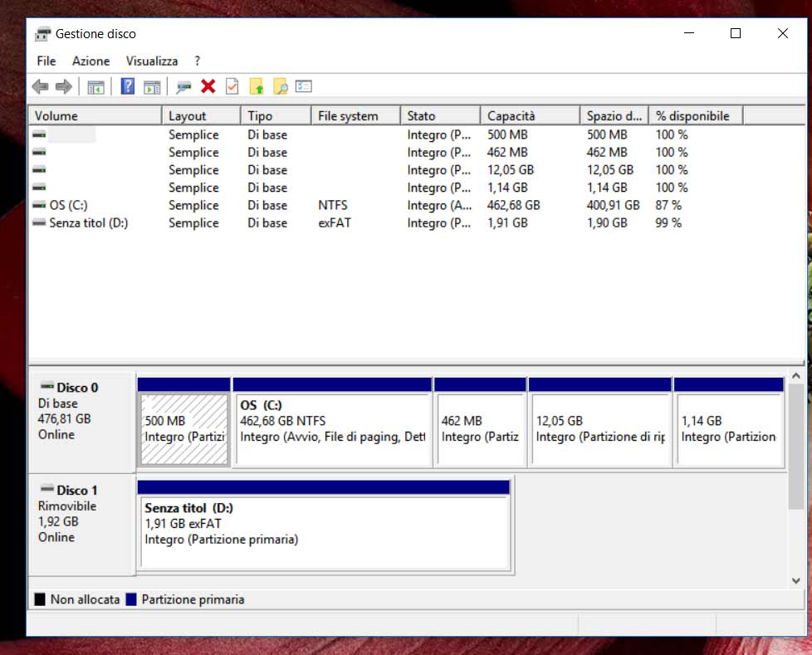Sort by % disponibile column header

[x=696, y=116]
